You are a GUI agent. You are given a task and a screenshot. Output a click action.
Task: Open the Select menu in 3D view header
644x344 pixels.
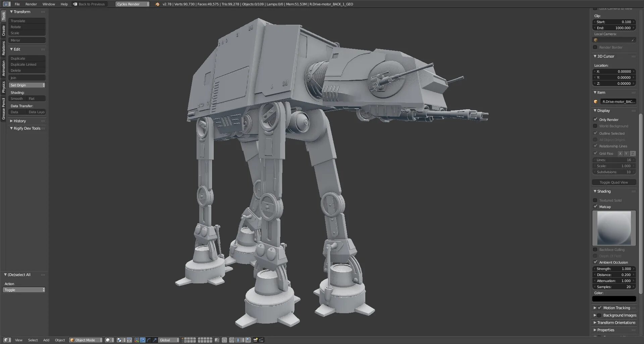(33, 340)
